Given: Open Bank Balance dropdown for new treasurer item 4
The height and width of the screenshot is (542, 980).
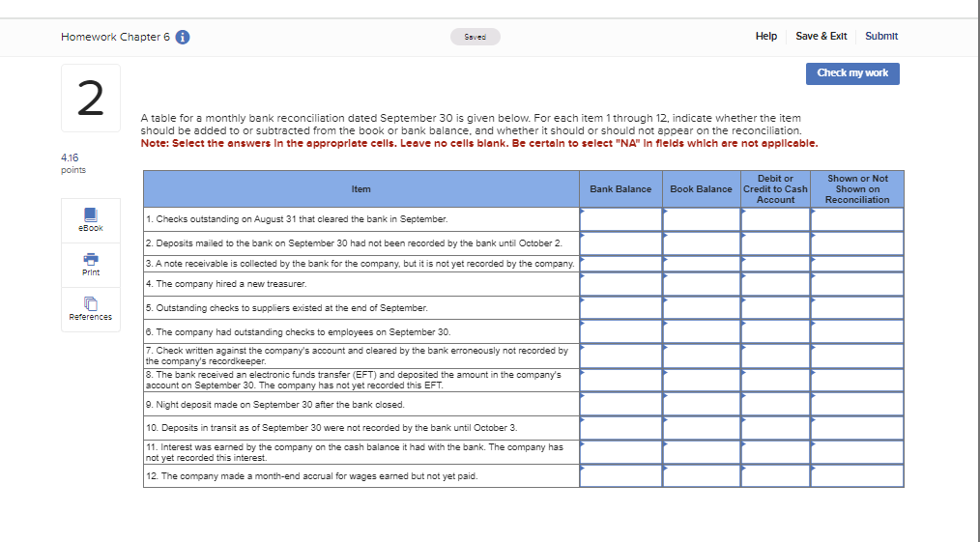Looking at the screenshot, I should click(620, 283).
